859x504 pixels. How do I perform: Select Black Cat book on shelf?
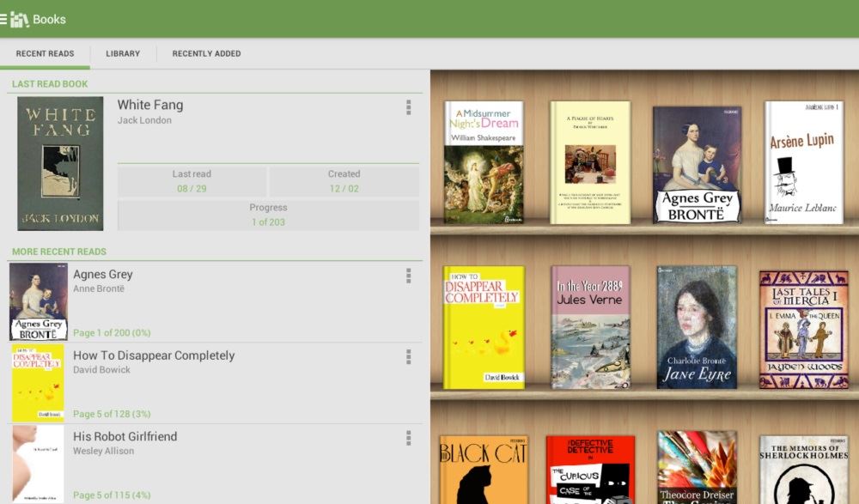(x=484, y=470)
